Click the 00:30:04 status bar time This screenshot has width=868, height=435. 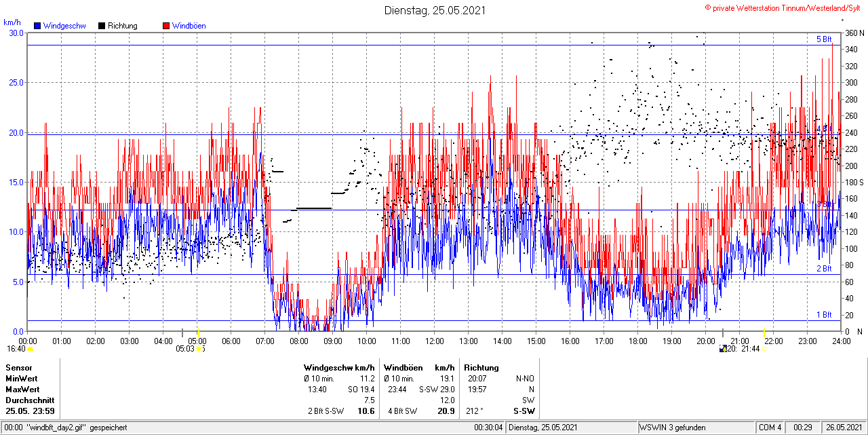point(489,428)
